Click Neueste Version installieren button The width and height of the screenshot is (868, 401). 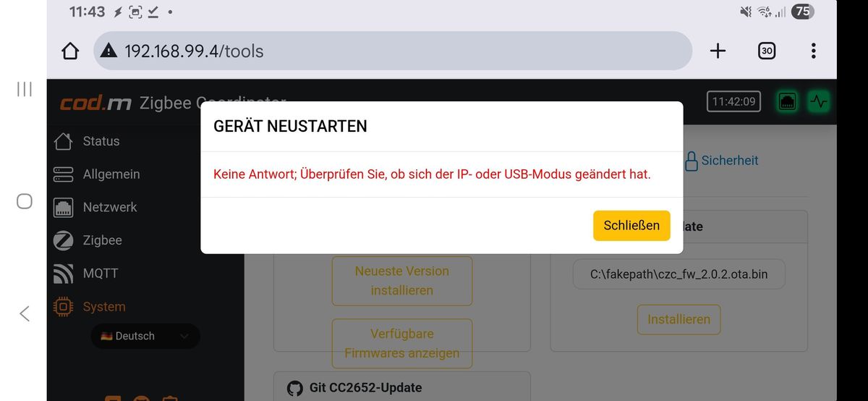pos(402,281)
